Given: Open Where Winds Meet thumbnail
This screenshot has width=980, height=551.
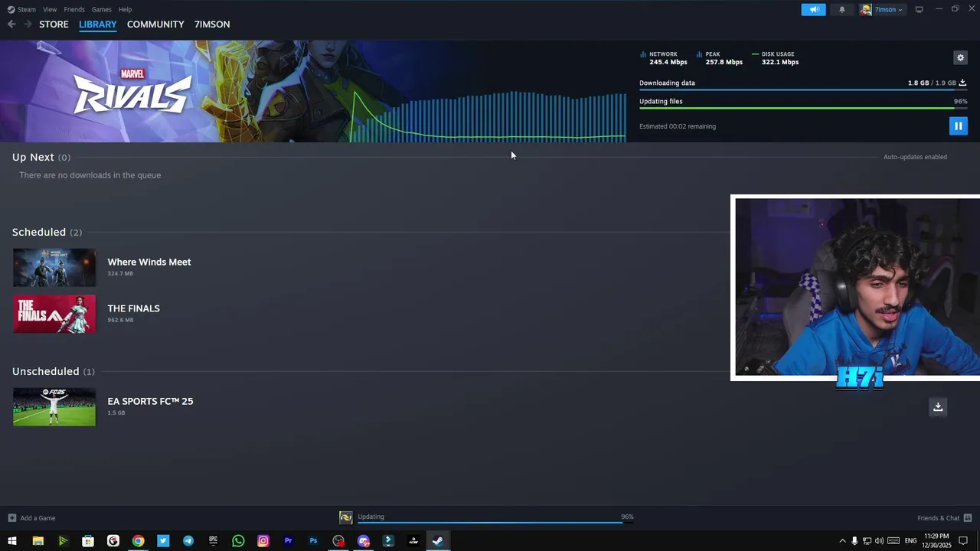Looking at the screenshot, I should [x=54, y=268].
